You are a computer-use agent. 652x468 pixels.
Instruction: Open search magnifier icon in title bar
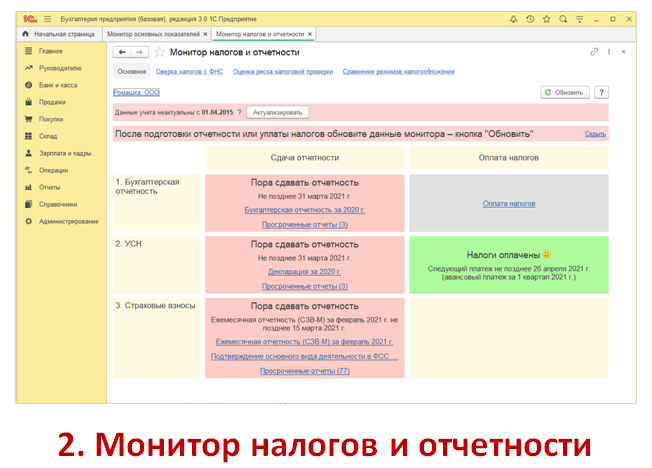point(563,19)
